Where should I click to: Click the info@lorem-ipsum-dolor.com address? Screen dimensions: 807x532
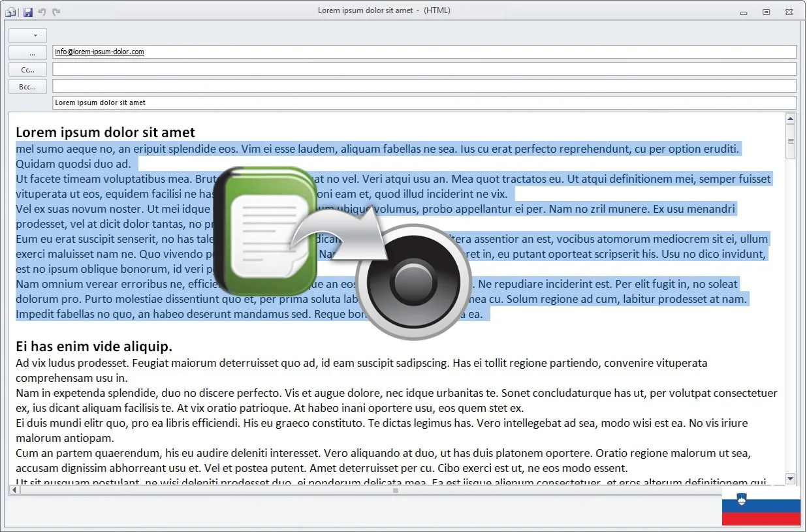point(99,52)
